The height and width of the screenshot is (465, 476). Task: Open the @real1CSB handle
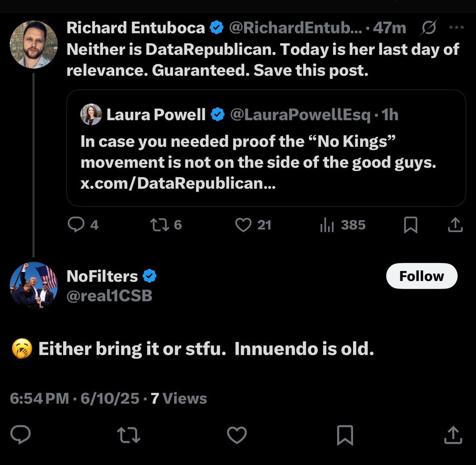(x=109, y=296)
